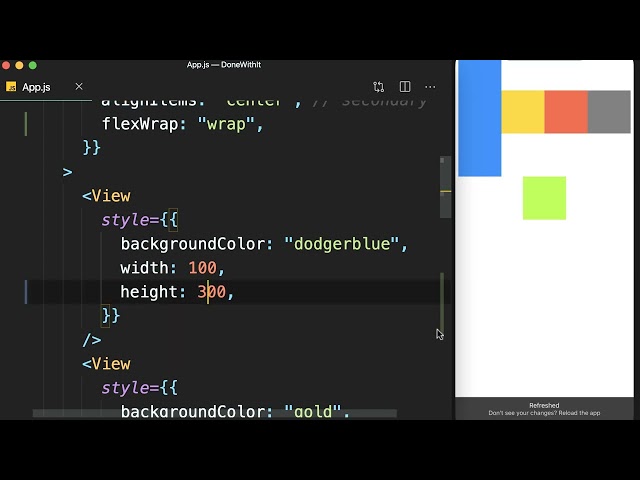Click the green-yellow square in the simulator

point(544,198)
